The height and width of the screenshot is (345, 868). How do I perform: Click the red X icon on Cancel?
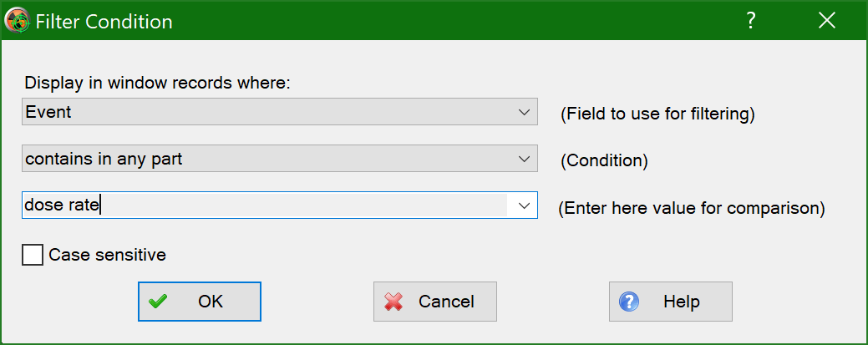click(393, 302)
